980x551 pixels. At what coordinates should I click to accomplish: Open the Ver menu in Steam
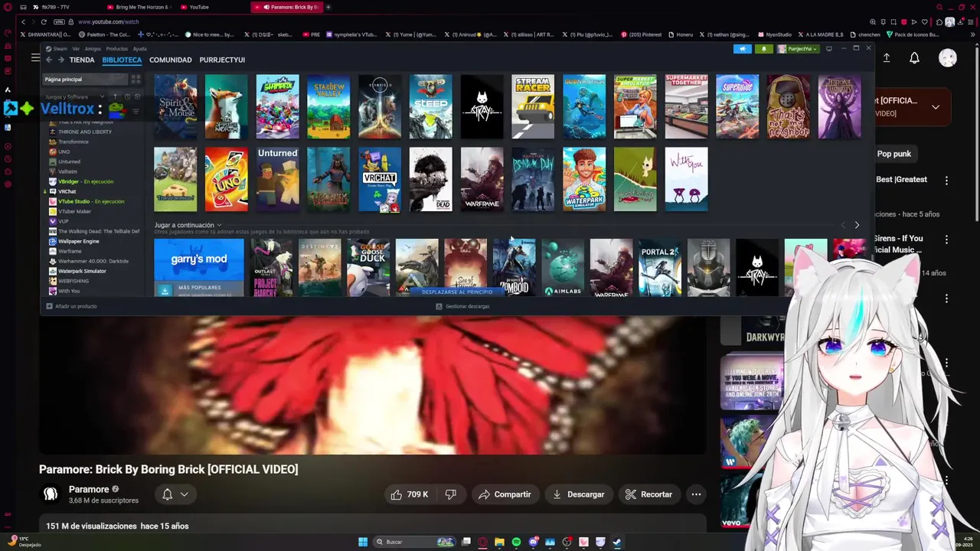click(x=76, y=49)
